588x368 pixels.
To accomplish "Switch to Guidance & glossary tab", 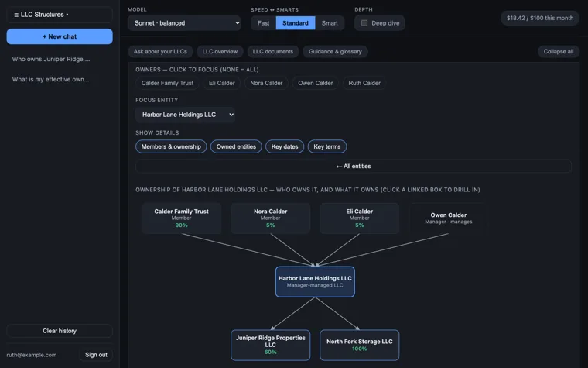I will pyautogui.click(x=335, y=51).
